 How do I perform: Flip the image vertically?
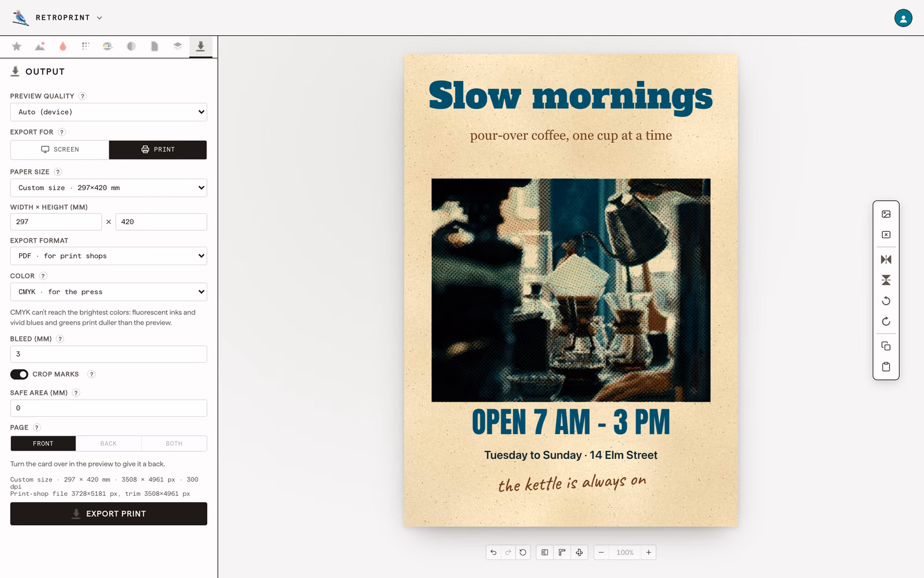[886, 280]
